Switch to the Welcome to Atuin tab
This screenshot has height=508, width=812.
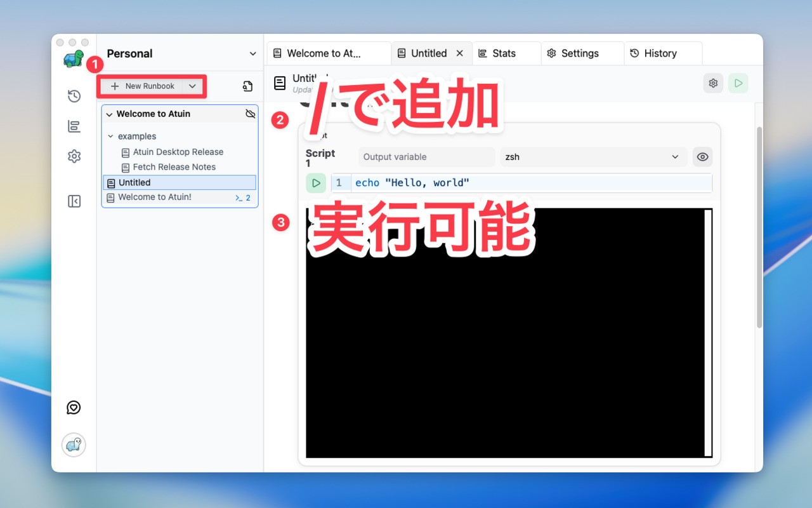[x=329, y=53]
